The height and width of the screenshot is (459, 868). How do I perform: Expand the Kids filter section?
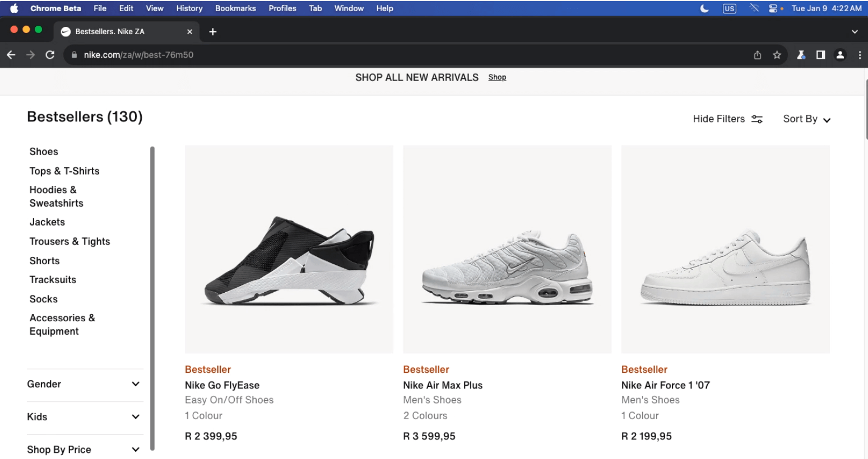click(x=84, y=416)
